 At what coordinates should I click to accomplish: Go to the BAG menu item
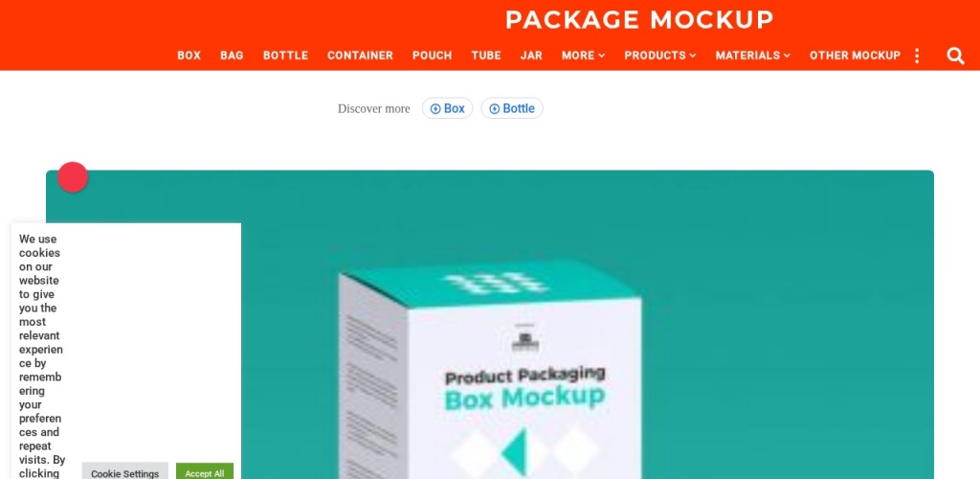coord(232,56)
